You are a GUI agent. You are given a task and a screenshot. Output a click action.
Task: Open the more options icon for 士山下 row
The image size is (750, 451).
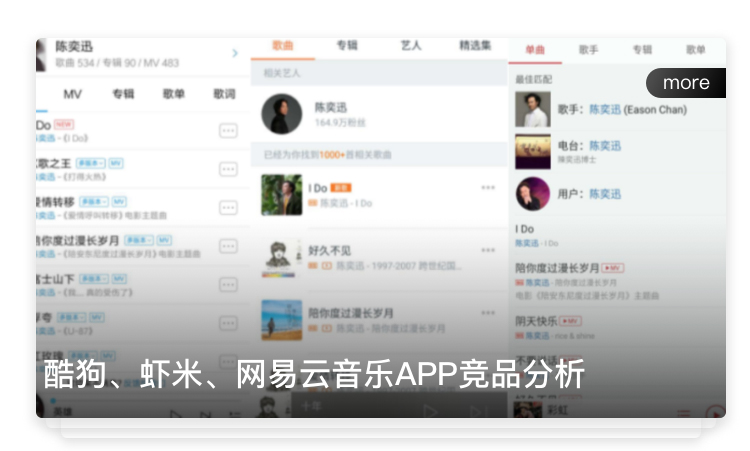tap(228, 285)
